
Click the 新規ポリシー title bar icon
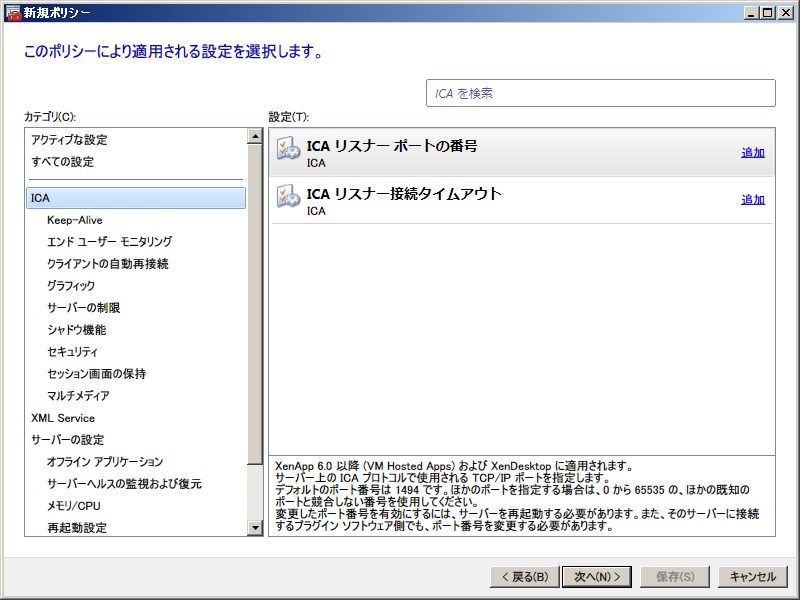point(12,12)
